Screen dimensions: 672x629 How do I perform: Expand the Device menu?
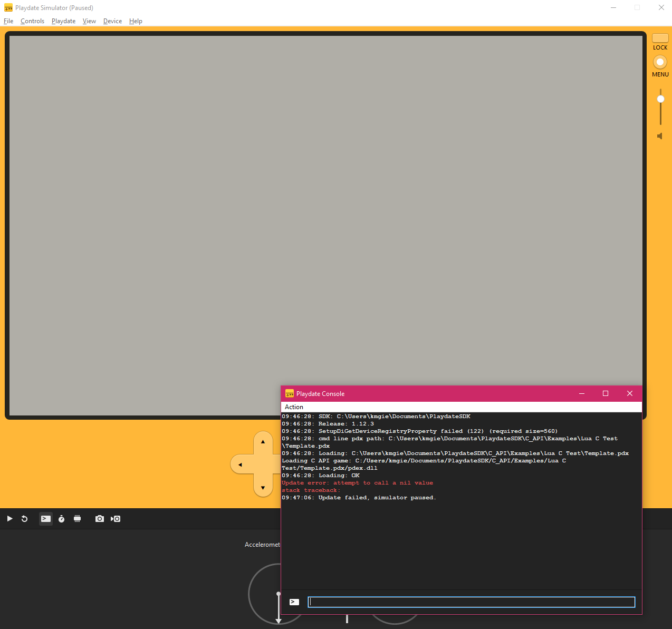click(x=112, y=21)
